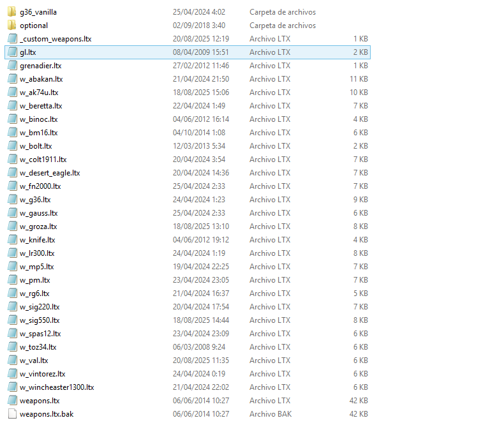Image resolution: width=504 pixels, height=439 pixels.
Task: Click the 9 KB size of w_g36.ltx
Action: tap(360, 200)
